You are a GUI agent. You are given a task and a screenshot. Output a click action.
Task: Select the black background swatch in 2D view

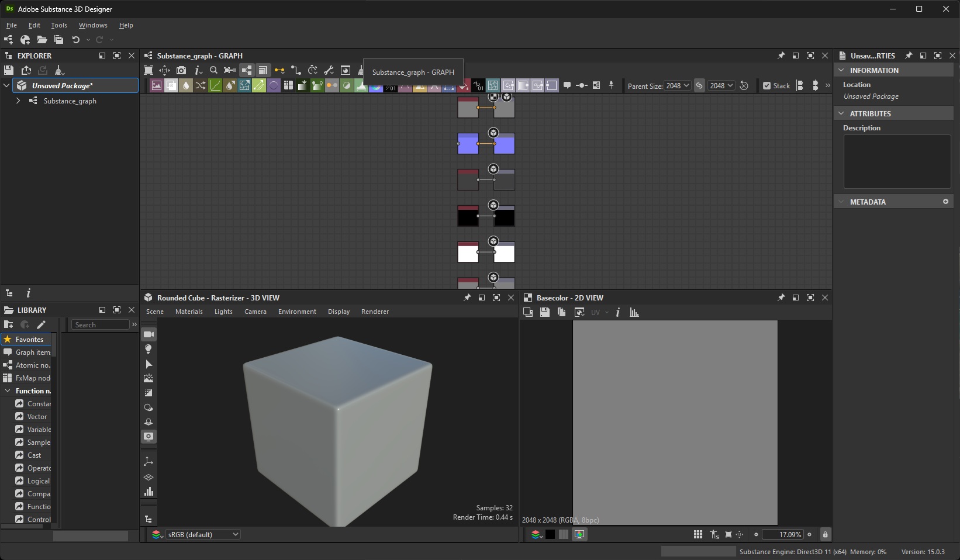tap(550, 534)
